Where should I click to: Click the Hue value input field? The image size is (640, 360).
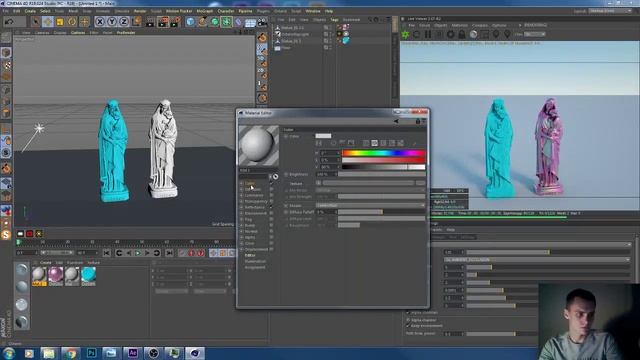click(329, 153)
